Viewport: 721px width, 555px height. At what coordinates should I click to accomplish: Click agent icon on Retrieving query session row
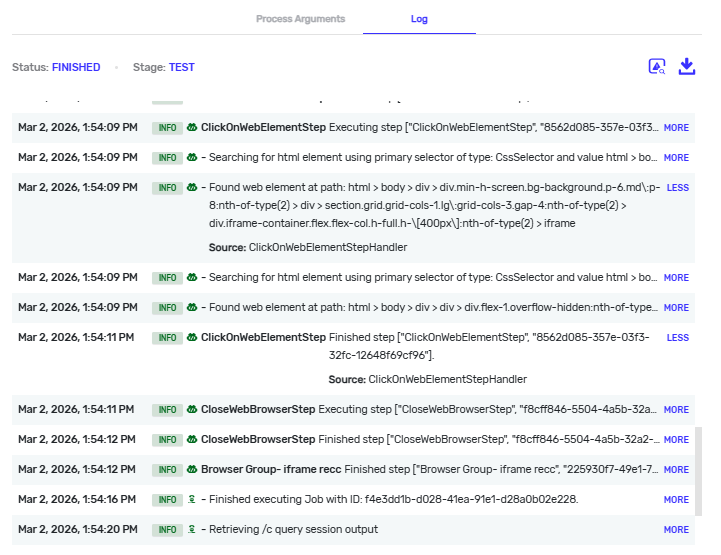pyautogui.click(x=191, y=530)
